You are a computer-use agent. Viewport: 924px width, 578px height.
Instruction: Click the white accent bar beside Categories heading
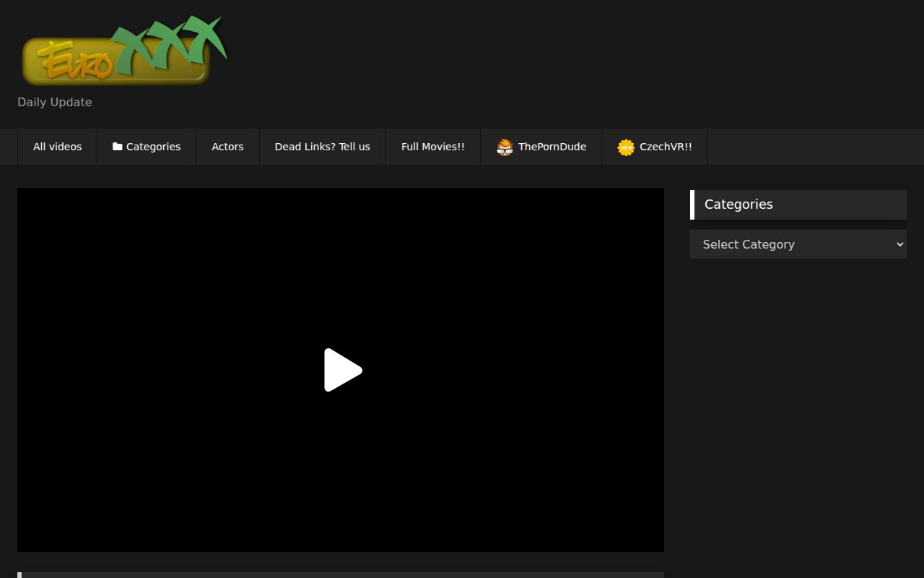click(x=692, y=204)
